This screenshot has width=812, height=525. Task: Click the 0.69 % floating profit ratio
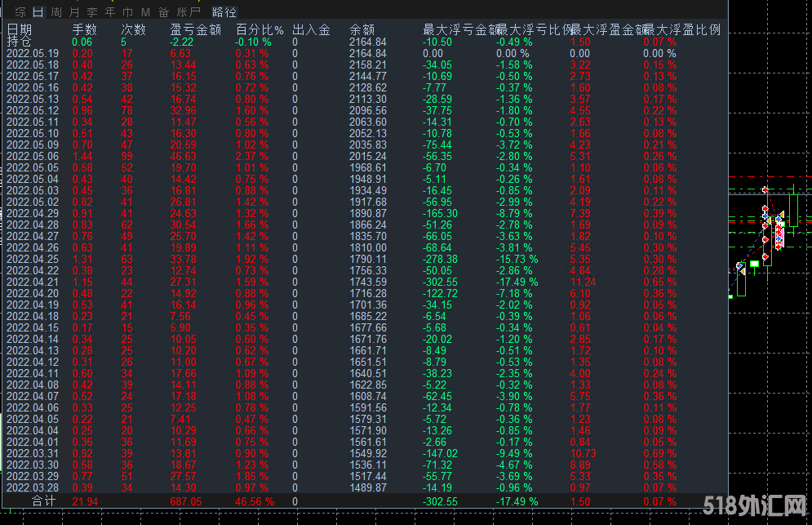(659, 453)
